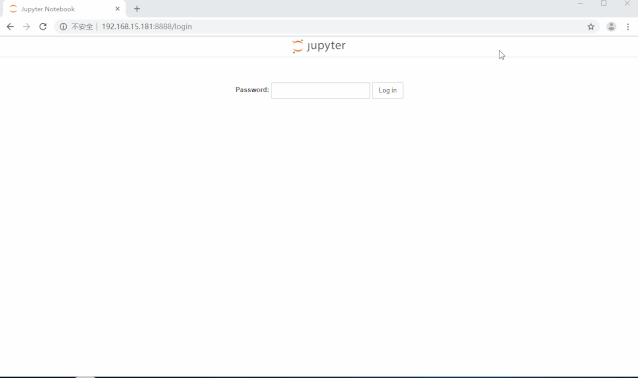
Task: Click the browser forward arrow
Action: (26, 26)
